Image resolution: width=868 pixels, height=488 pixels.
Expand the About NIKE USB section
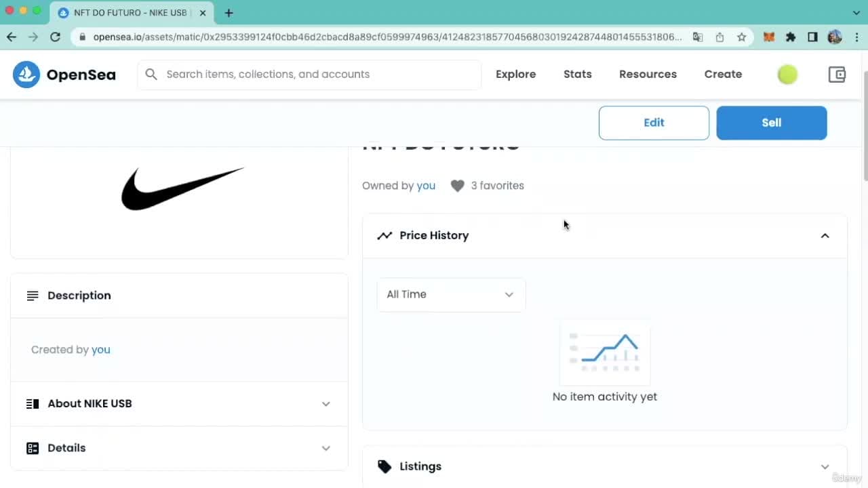click(x=325, y=404)
